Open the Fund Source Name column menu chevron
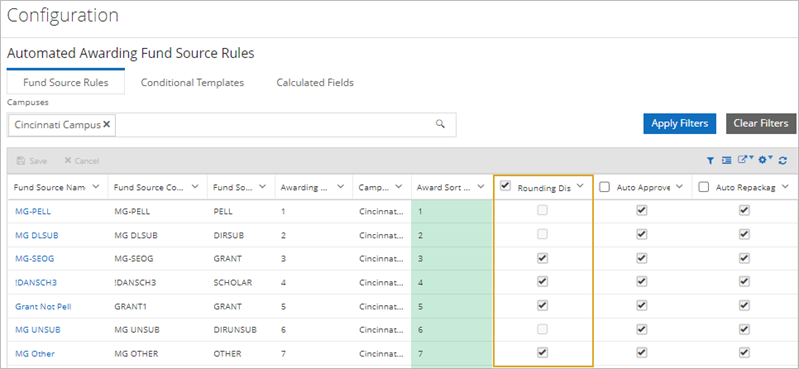 point(97,187)
